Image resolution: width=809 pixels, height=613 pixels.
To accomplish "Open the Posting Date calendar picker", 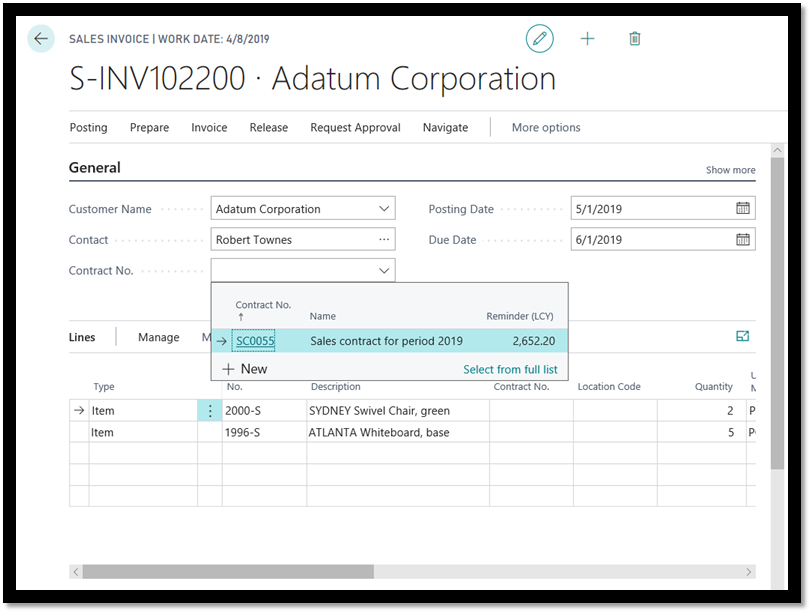I will coord(742,208).
